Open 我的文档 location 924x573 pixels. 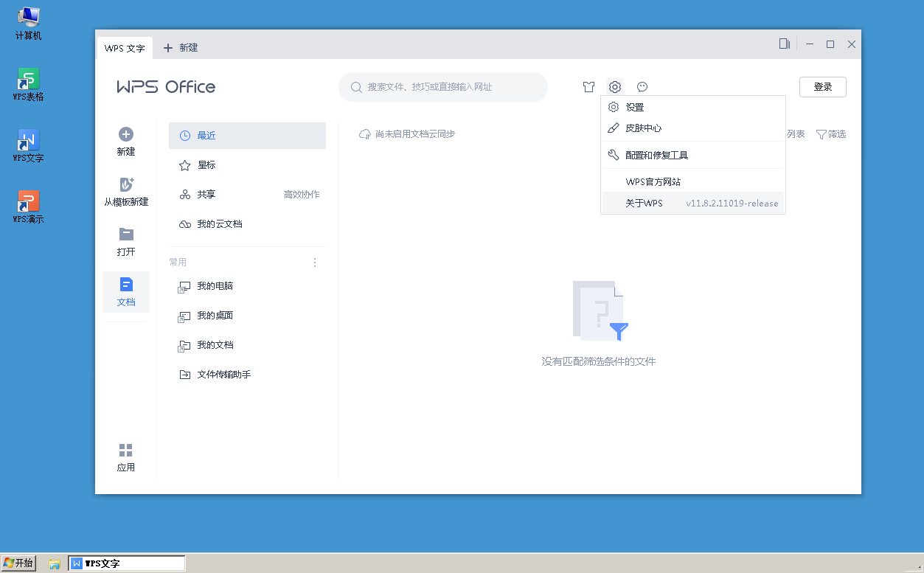click(x=247, y=345)
